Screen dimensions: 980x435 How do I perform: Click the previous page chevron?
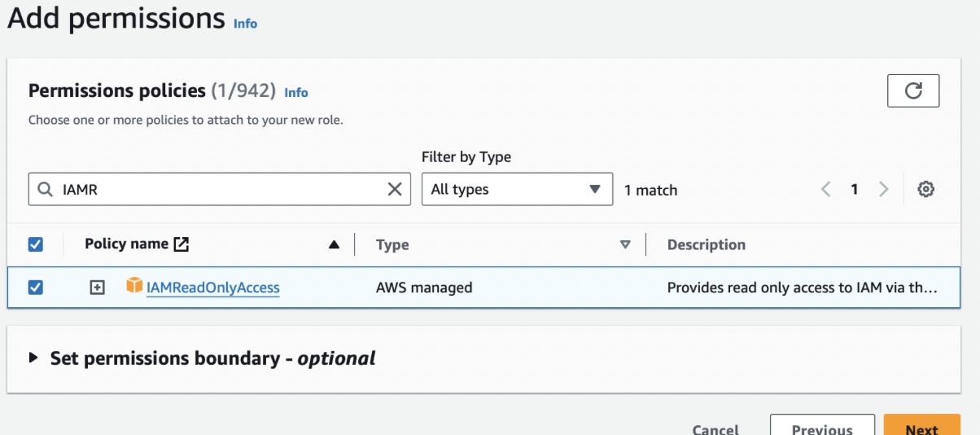(x=826, y=189)
